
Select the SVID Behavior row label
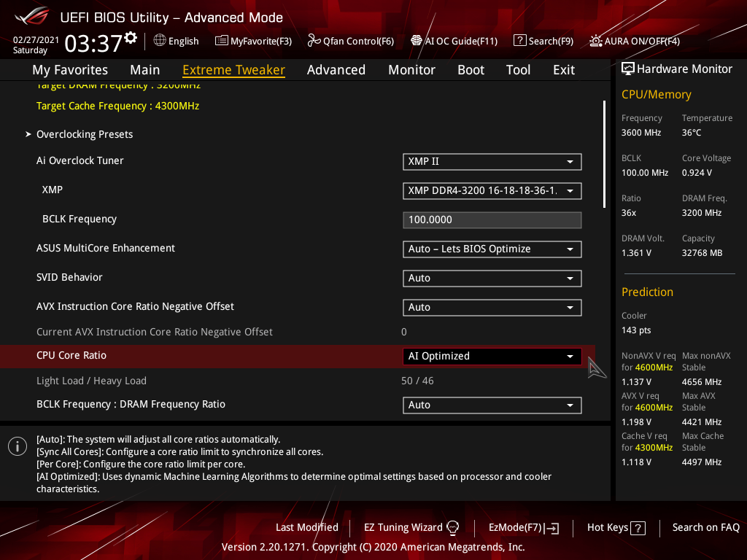pos(69,277)
